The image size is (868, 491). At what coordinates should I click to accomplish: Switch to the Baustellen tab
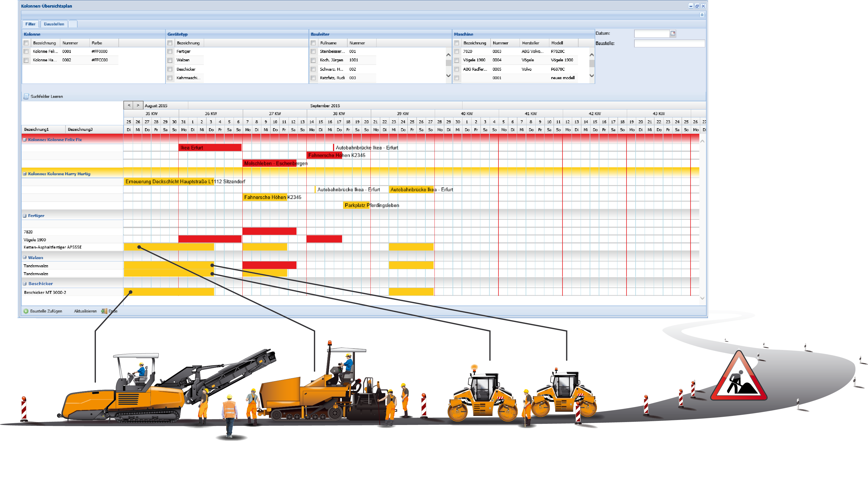[x=54, y=24]
